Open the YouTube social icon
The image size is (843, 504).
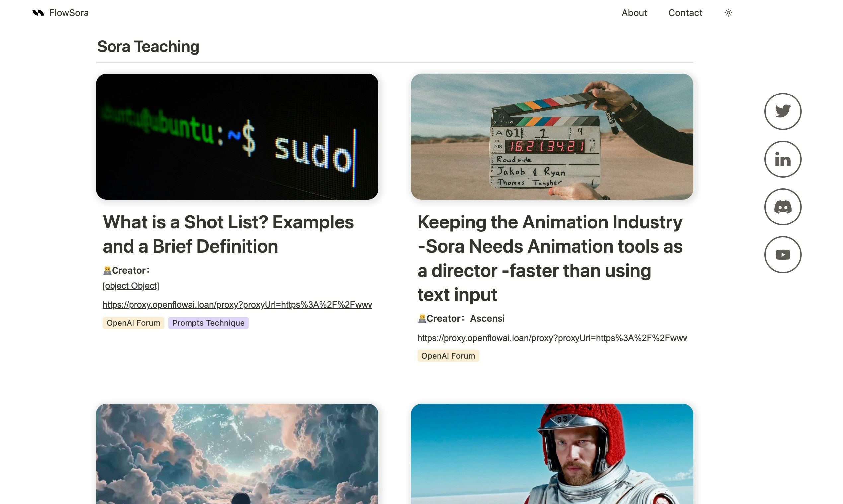pos(783,255)
